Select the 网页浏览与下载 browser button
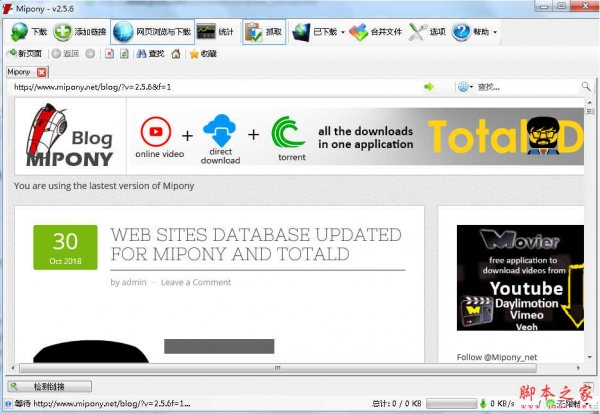This screenshot has height=414, width=600. pos(153,32)
